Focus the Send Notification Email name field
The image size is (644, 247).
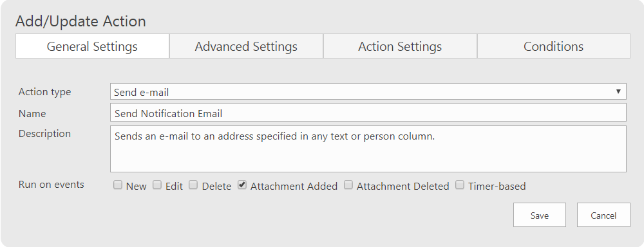pos(368,113)
